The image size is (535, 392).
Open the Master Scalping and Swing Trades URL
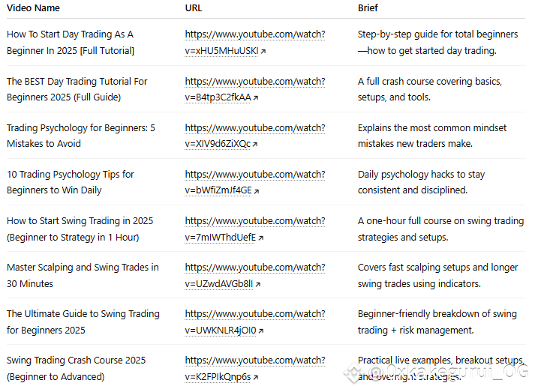[x=255, y=275]
